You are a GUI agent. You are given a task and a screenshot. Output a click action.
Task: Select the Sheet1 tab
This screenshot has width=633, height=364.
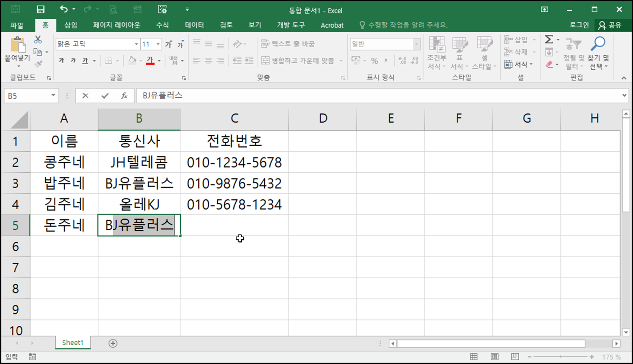pyautogui.click(x=73, y=343)
